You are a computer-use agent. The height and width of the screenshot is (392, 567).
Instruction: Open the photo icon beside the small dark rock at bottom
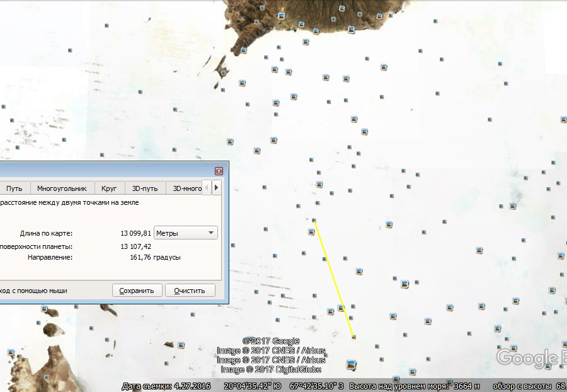181,345
